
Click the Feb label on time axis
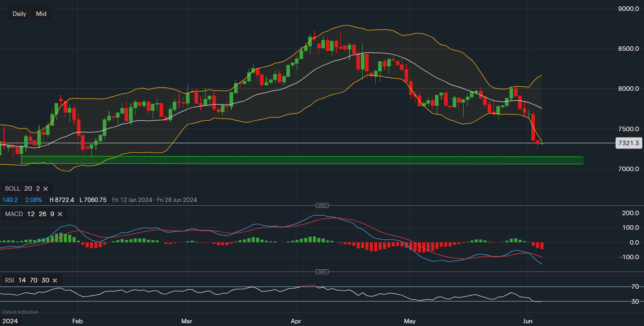pyautogui.click(x=77, y=321)
